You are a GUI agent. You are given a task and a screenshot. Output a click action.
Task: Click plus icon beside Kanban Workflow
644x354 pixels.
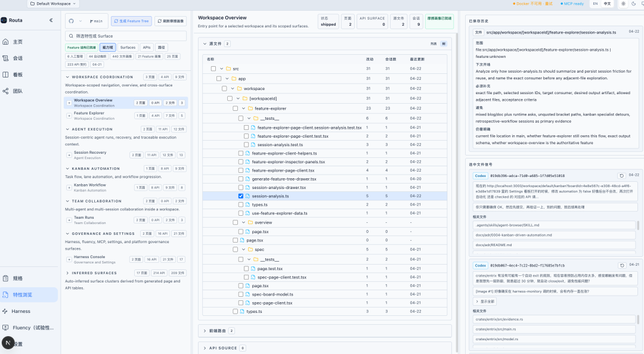[69, 188]
